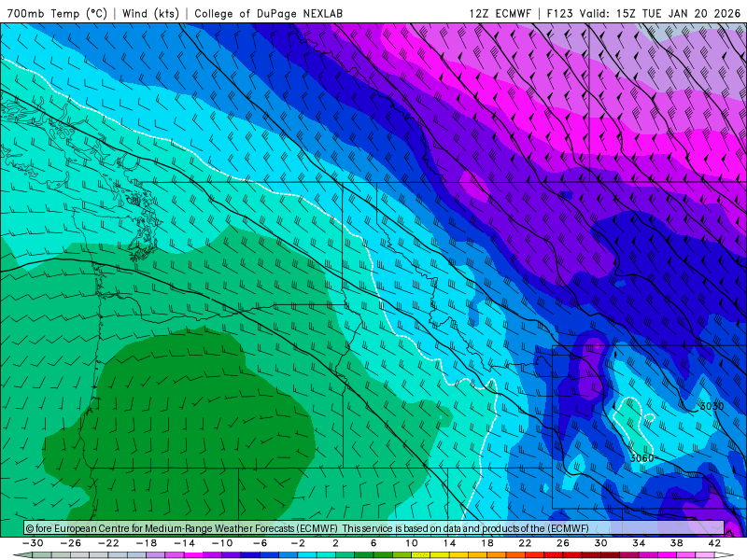Click the '42' colorbar scale label

pos(714,543)
